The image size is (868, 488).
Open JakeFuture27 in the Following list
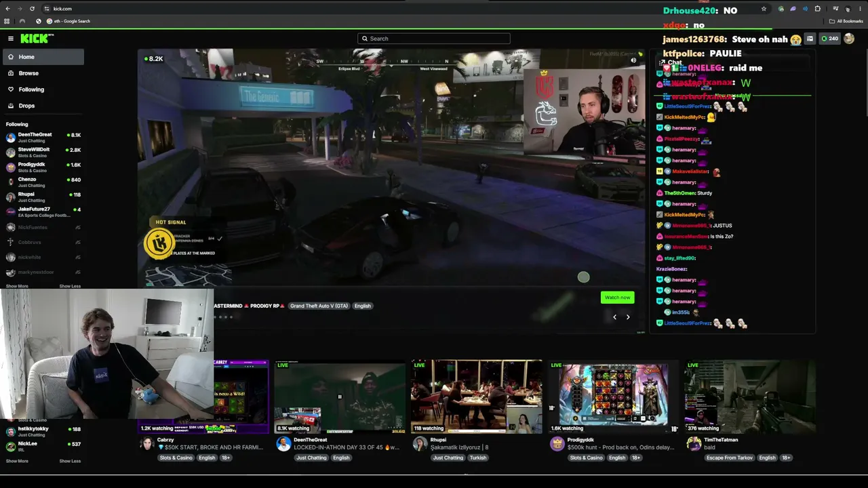point(42,211)
